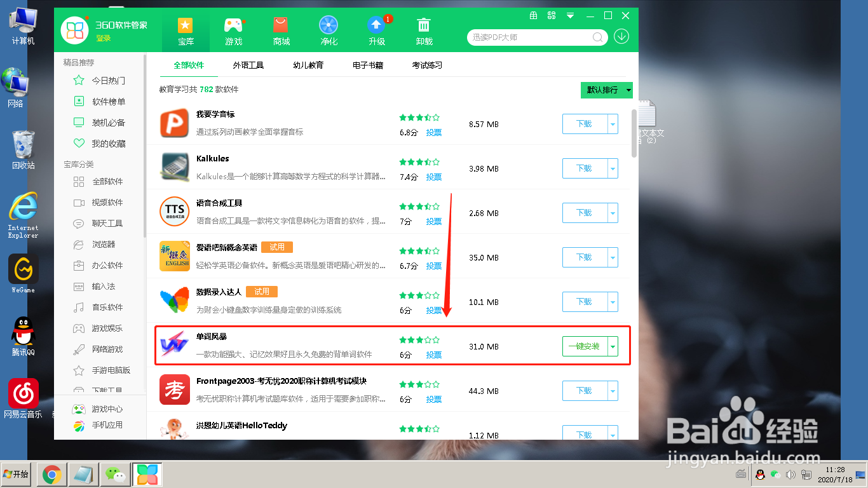Click the search magnifier icon
The image size is (868, 488).
pos(598,37)
